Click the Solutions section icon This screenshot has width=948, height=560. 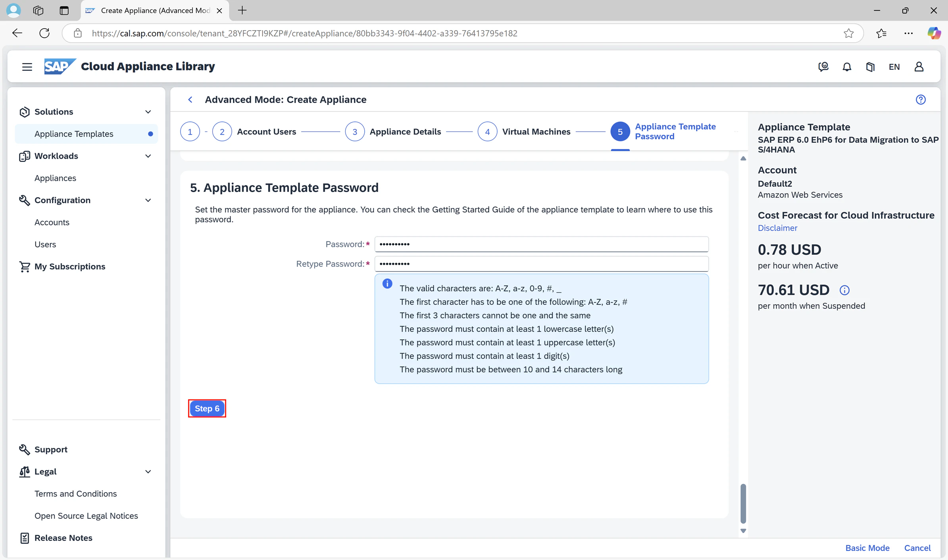pos(25,112)
